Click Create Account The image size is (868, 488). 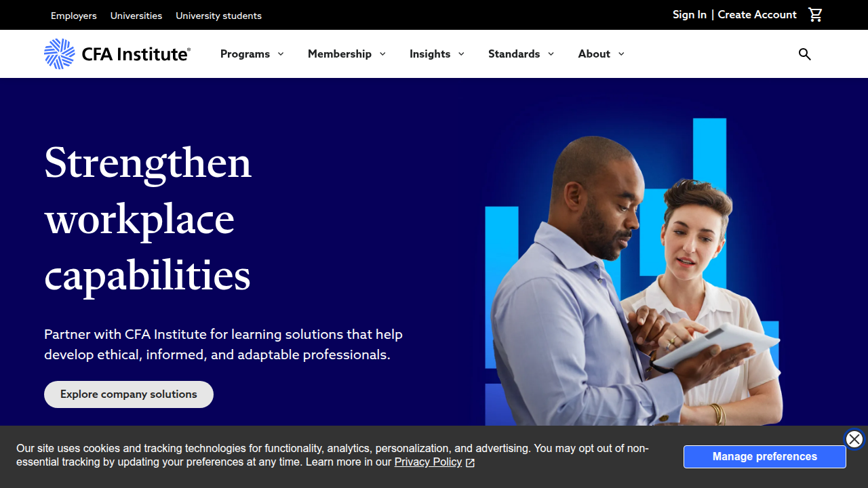(x=757, y=15)
